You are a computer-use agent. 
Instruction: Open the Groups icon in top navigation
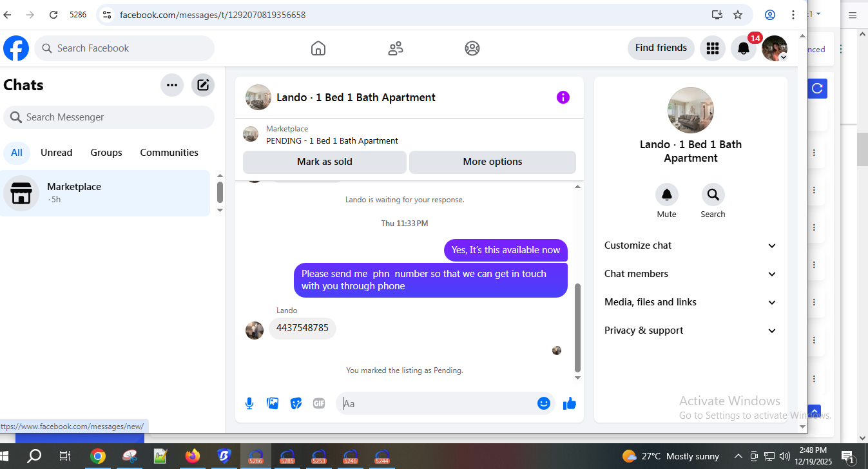(472, 48)
